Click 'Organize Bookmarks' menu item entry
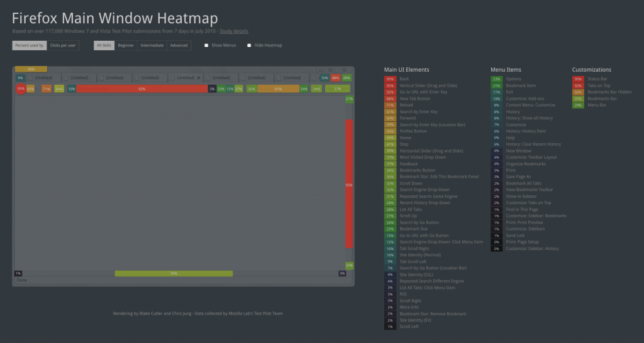This screenshot has width=644, height=343. coord(526,164)
